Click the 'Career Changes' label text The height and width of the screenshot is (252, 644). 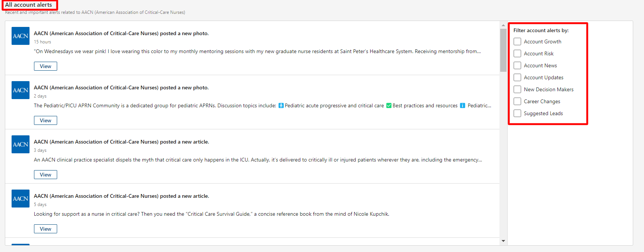point(542,101)
